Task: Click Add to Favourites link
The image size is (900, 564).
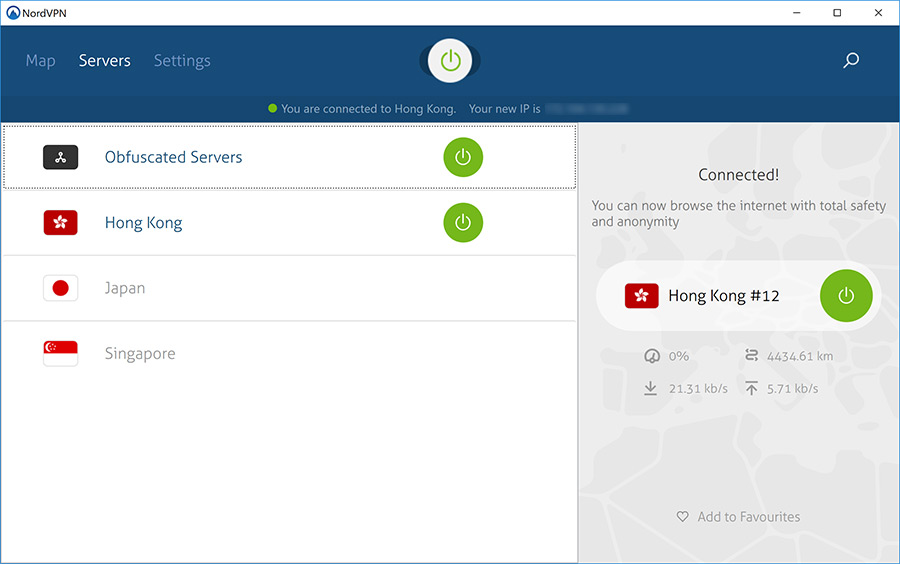Action: pyautogui.click(x=748, y=517)
